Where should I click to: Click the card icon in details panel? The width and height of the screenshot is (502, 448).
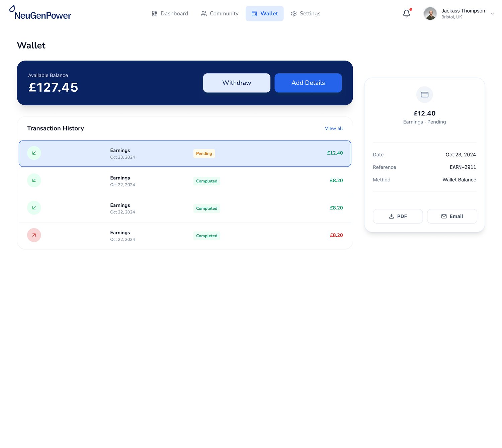point(425,95)
